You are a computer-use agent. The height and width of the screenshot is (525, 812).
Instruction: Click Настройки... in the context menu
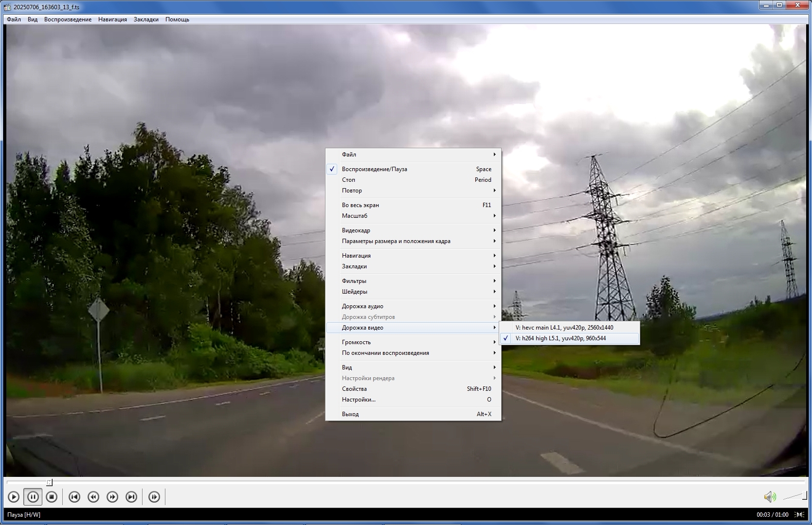tap(359, 400)
